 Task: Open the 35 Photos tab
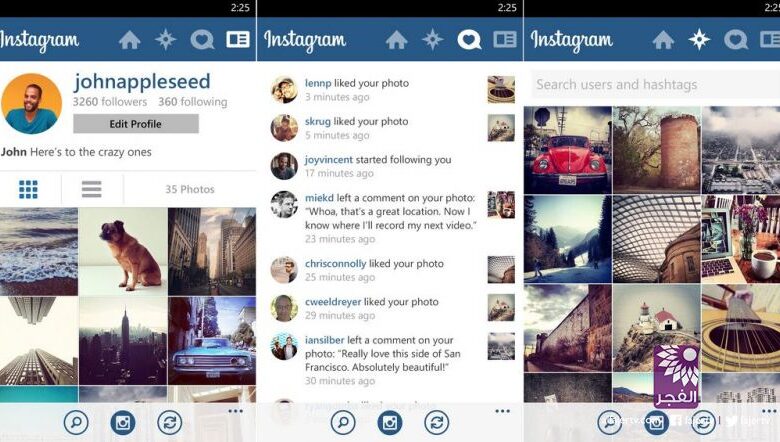(x=190, y=189)
